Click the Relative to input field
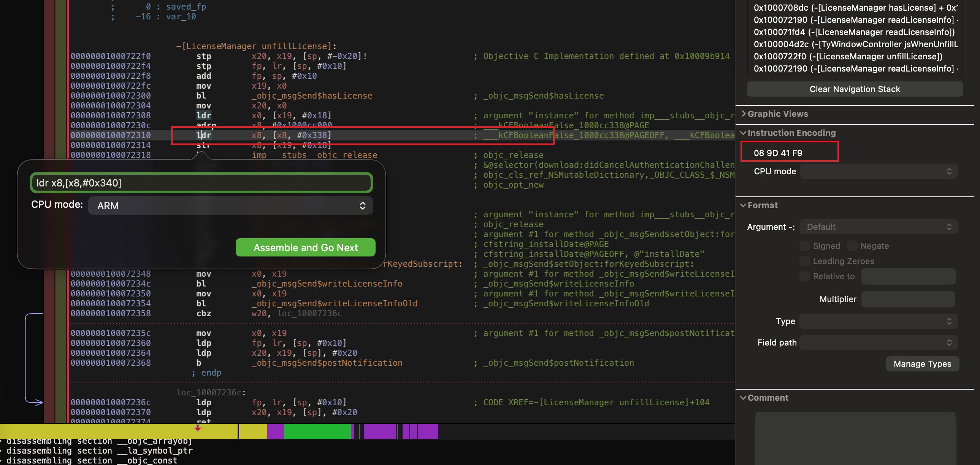Image resolution: width=980 pixels, height=465 pixels. [x=908, y=277]
